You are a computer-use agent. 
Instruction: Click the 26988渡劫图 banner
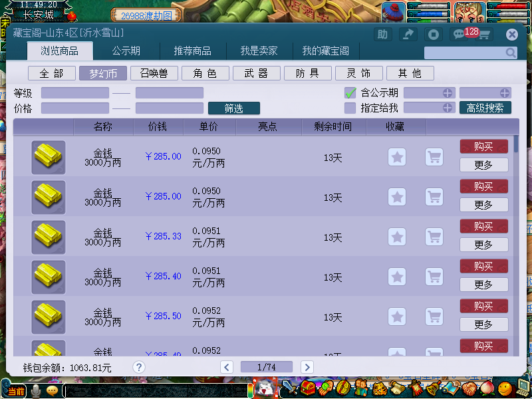click(146, 15)
